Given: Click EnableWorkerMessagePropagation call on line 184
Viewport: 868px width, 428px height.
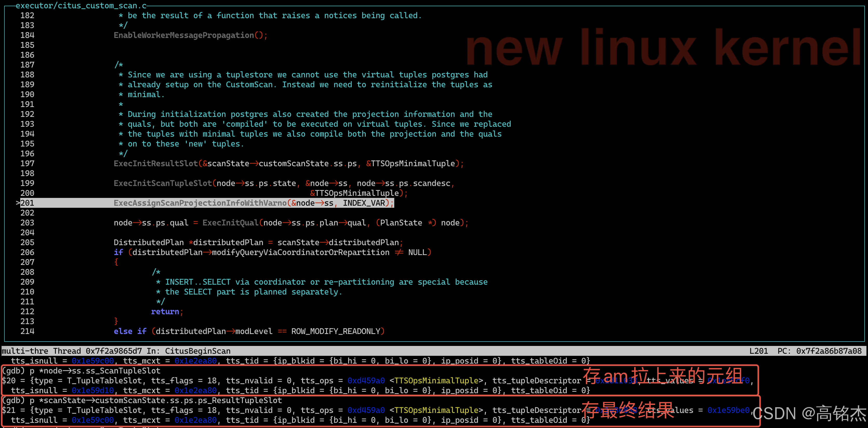Looking at the screenshot, I should pyautogui.click(x=184, y=35).
